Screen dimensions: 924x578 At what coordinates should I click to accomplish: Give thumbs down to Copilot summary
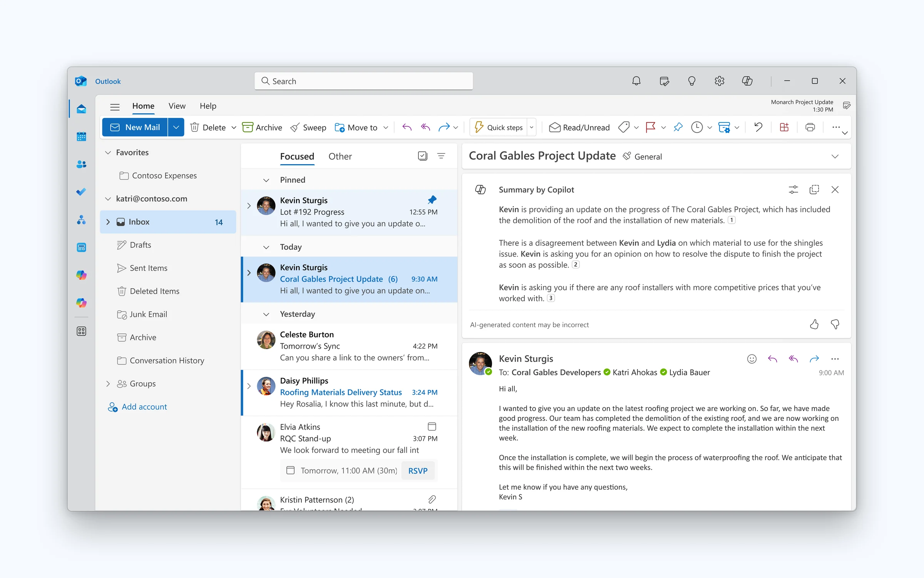pyautogui.click(x=835, y=324)
